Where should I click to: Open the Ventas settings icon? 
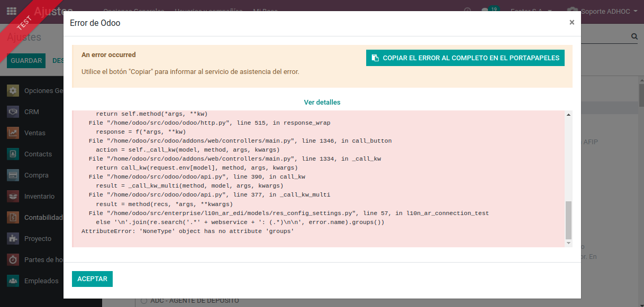tap(13, 133)
